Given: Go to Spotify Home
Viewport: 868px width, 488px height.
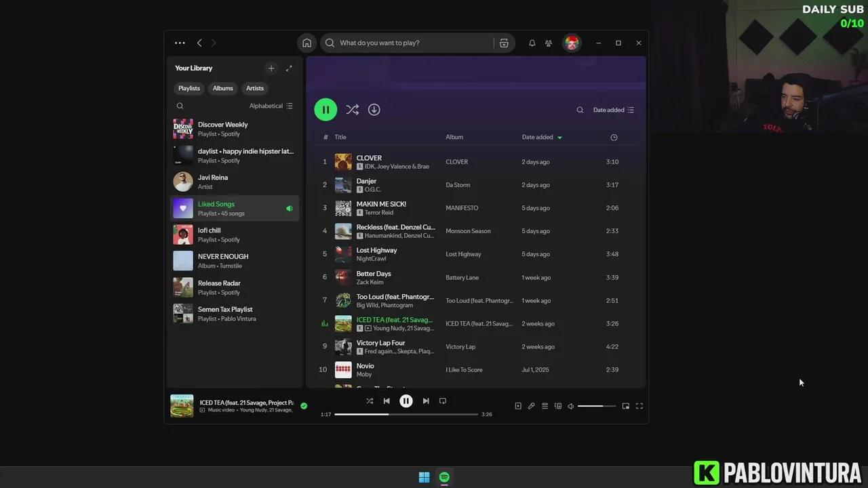Looking at the screenshot, I should (x=307, y=43).
